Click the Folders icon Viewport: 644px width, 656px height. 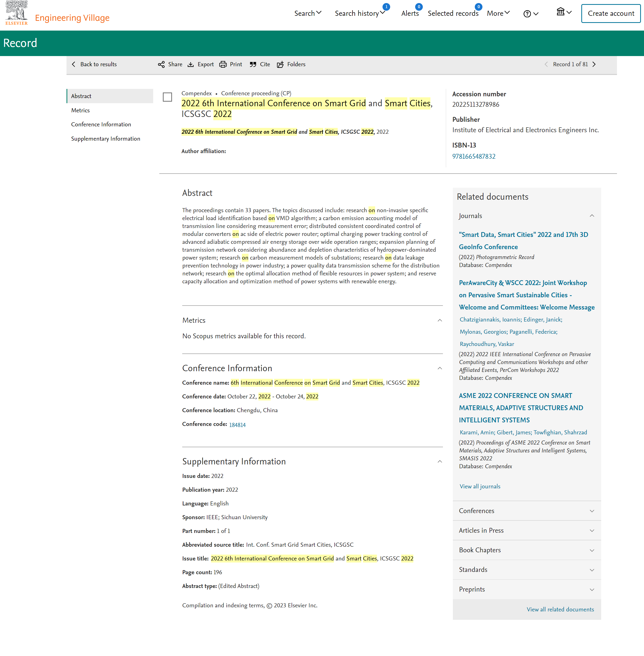point(280,64)
